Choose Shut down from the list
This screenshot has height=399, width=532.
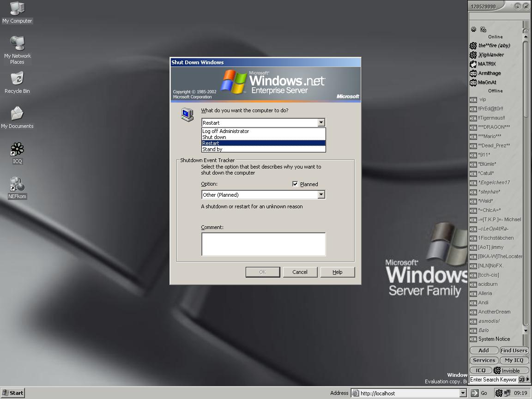click(x=214, y=137)
